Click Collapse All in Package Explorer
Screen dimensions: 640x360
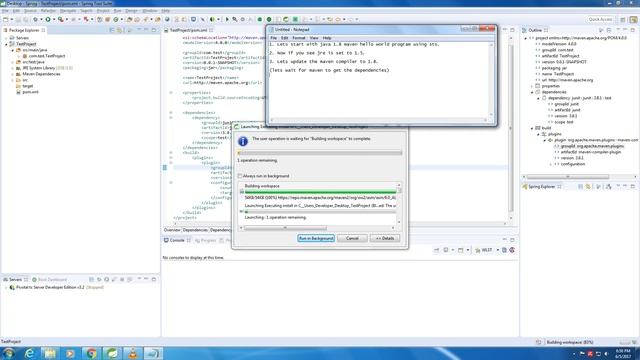(x=112, y=30)
